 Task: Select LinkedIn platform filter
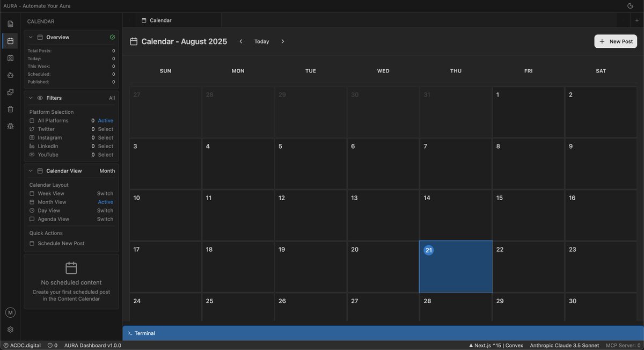click(x=71, y=146)
